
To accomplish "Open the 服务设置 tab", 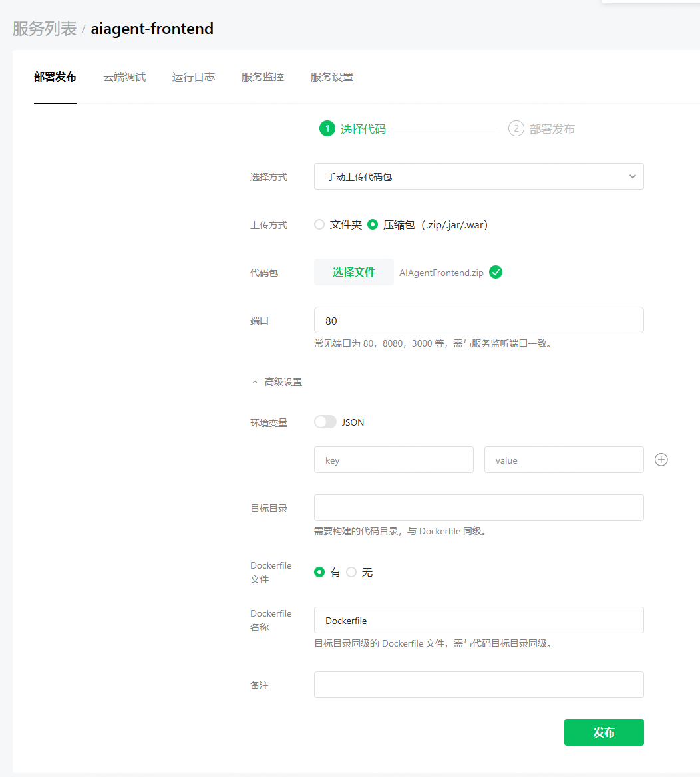I will [332, 77].
